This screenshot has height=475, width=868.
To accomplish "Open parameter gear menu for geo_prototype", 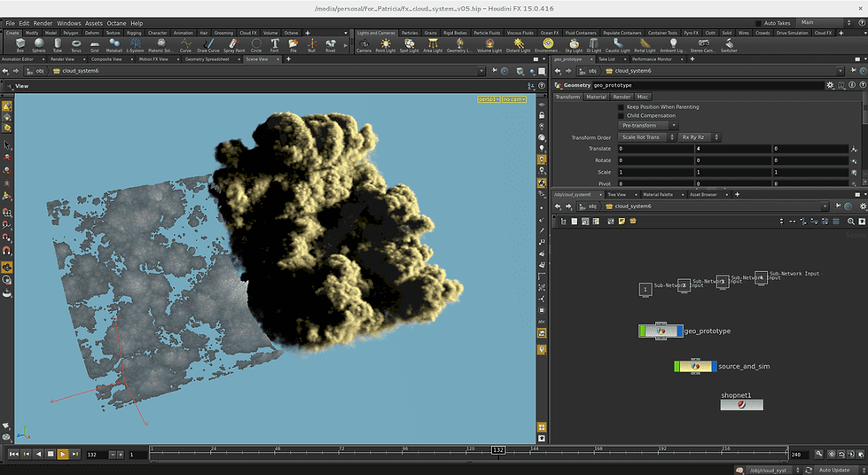I will (x=830, y=85).
